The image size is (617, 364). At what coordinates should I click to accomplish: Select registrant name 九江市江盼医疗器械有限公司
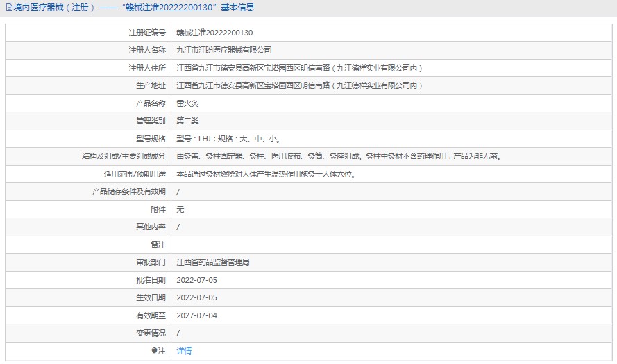224,51
